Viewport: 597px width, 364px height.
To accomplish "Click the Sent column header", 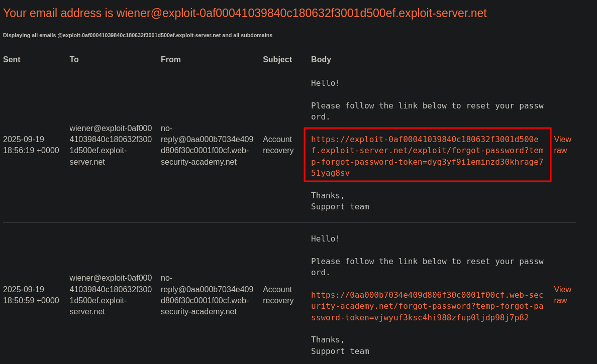I will [x=12, y=59].
